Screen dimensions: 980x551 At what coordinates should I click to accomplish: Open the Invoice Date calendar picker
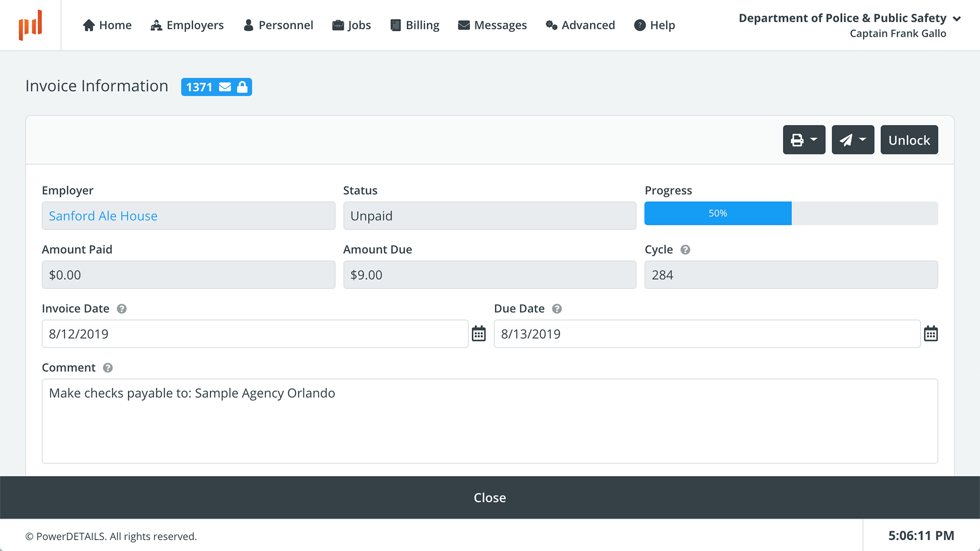pyautogui.click(x=479, y=334)
